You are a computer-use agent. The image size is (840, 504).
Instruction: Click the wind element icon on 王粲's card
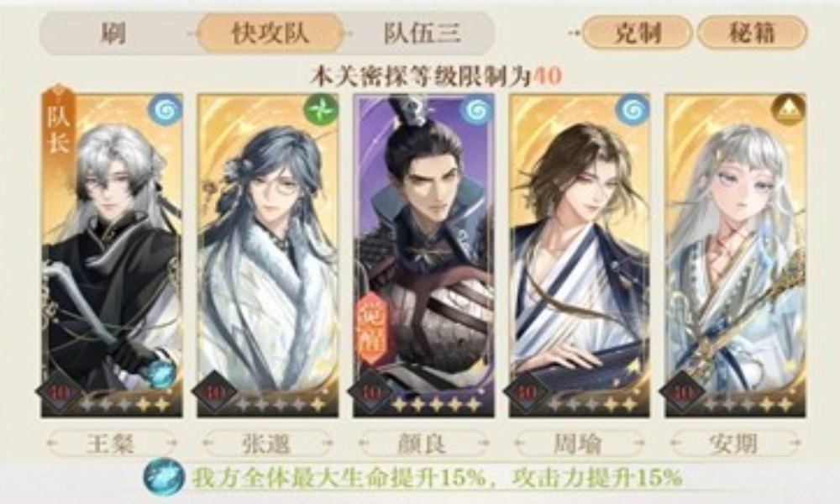pos(165,110)
